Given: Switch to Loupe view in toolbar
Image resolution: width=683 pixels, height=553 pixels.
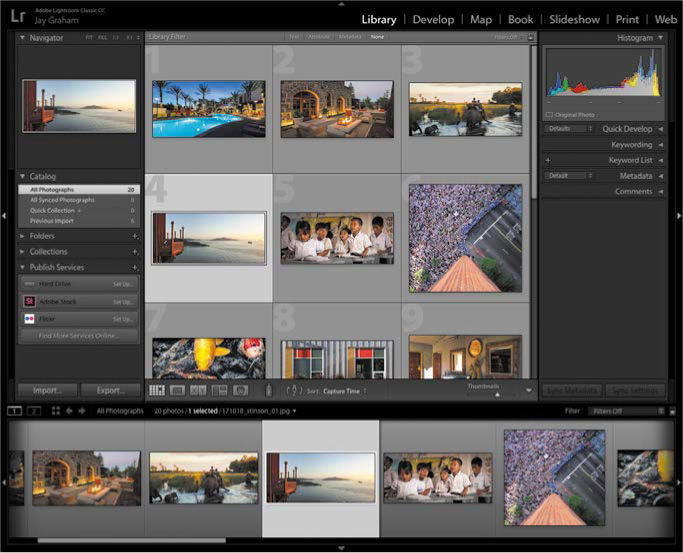Looking at the screenshot, I should (x=178, y=390).
